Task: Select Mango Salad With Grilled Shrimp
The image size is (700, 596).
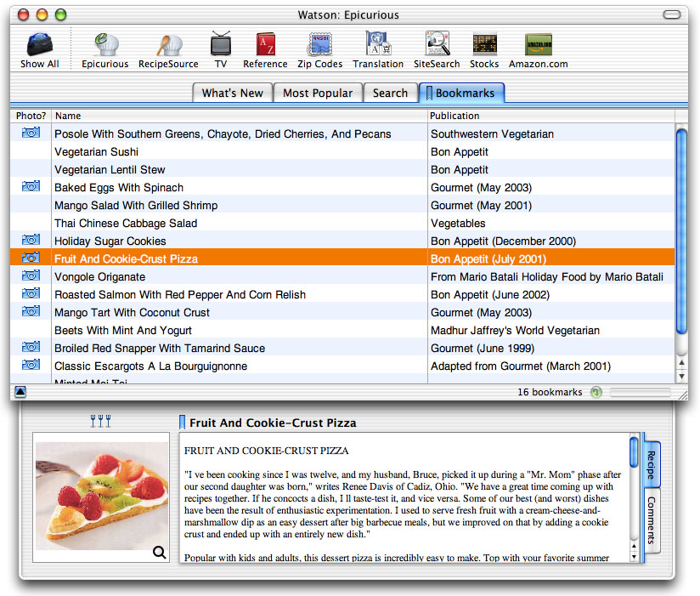Action: click(x=136, y=206)
